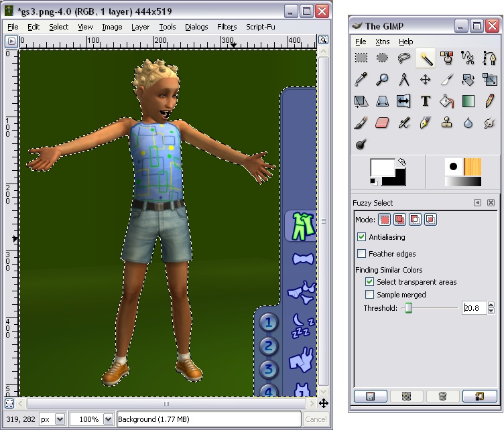Select the Clone stamp tool

(446, 123)
